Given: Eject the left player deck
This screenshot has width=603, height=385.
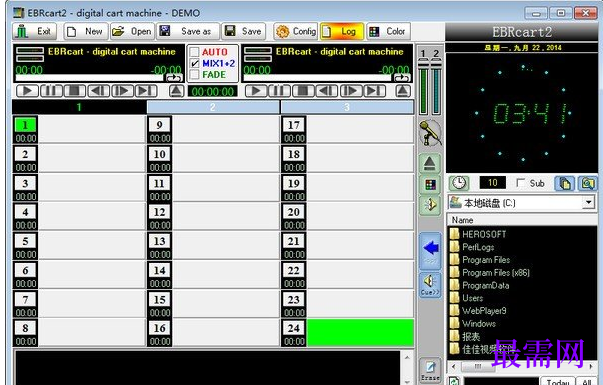Looking at the screenshot, I should [x=177, y=91].
